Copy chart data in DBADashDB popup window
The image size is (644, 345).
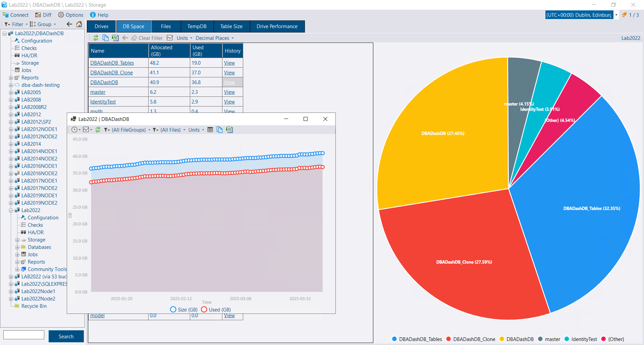[220, 130]
